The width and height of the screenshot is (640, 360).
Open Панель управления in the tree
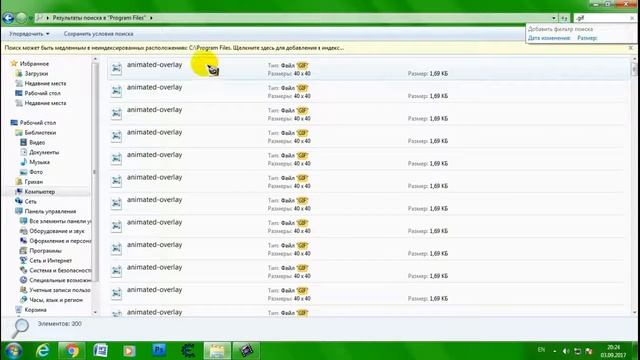[50, 211]
